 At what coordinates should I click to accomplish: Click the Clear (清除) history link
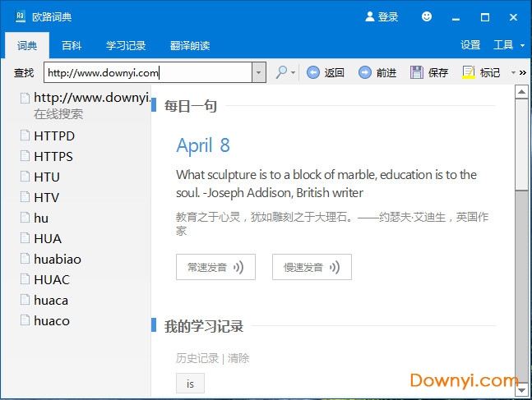(238, 358)
